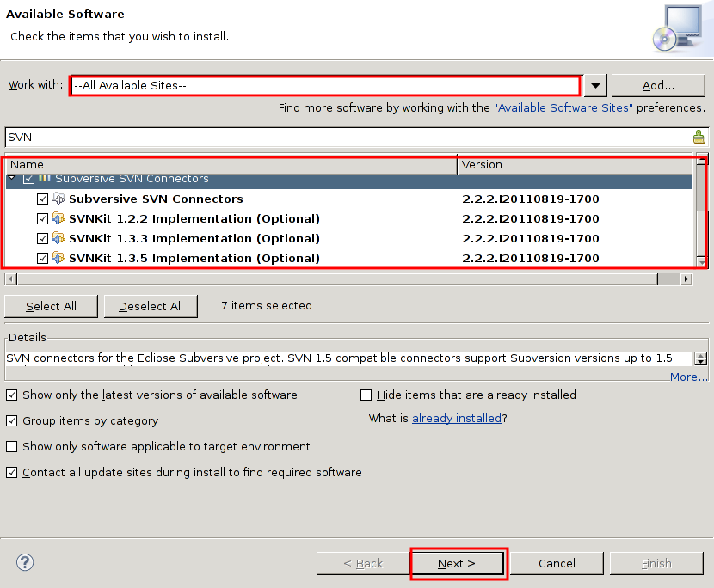Viewport: 714px width, 588px height.
Task: Uncheck SVNKit 1.3.5 Implementation checkbox
Action: coord(42,259)
